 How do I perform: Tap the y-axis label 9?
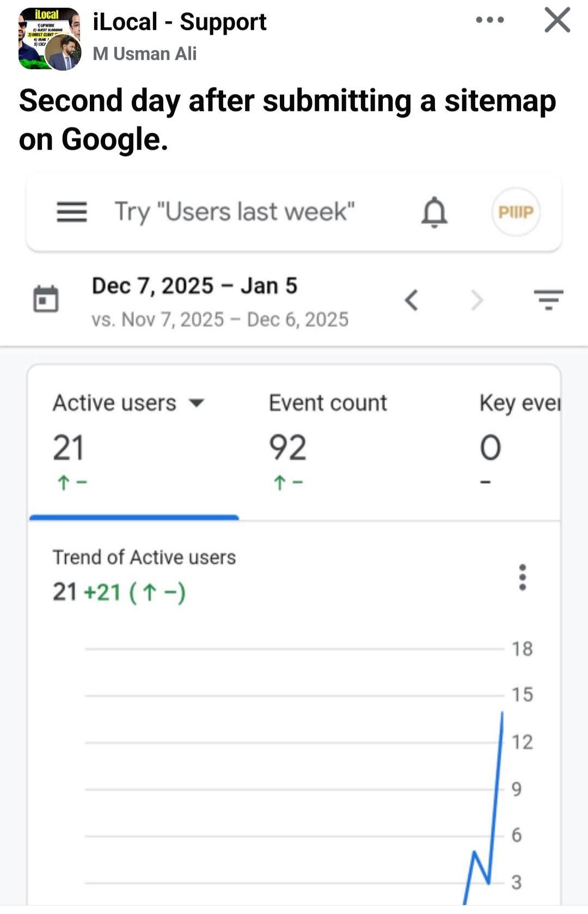pyautogui.click(x=517, y=789)
